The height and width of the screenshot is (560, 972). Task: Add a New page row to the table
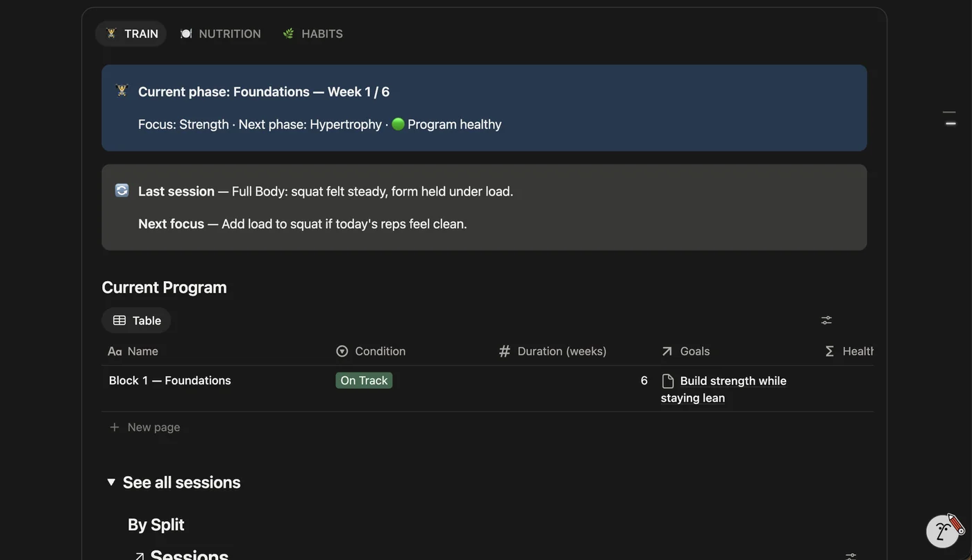click(144, 427)
